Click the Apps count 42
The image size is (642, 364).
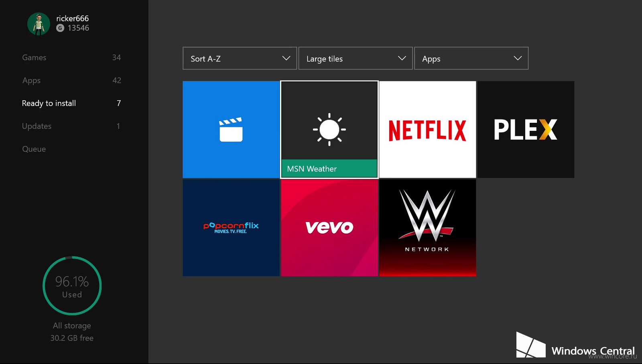point(117,80)
